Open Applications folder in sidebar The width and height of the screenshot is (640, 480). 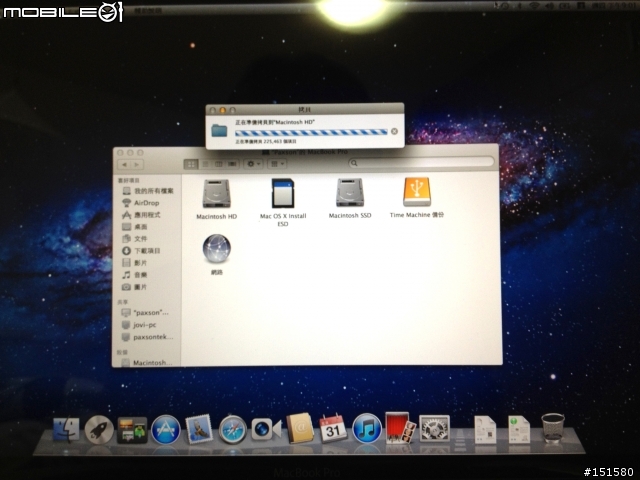[x=141, y=215]
